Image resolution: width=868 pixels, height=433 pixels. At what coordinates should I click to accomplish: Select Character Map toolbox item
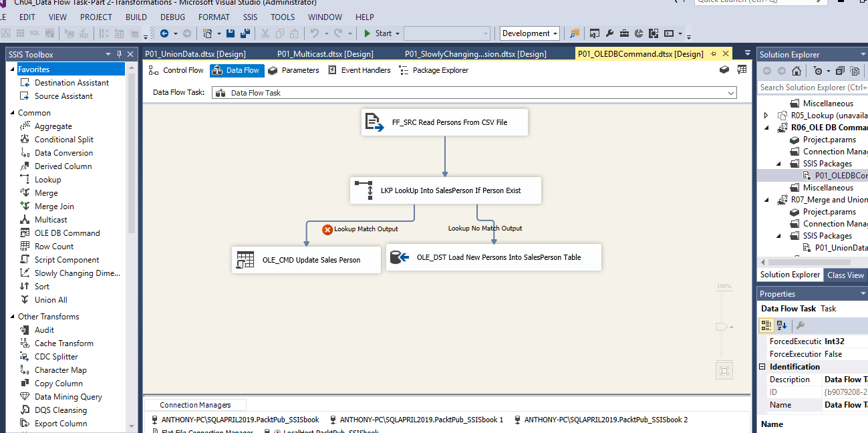tap(60, 370)
